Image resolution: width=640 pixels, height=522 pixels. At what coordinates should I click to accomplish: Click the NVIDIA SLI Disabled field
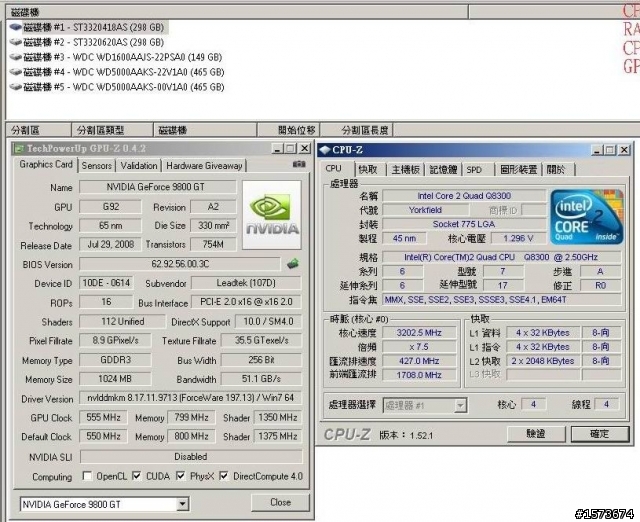(191, 457)
